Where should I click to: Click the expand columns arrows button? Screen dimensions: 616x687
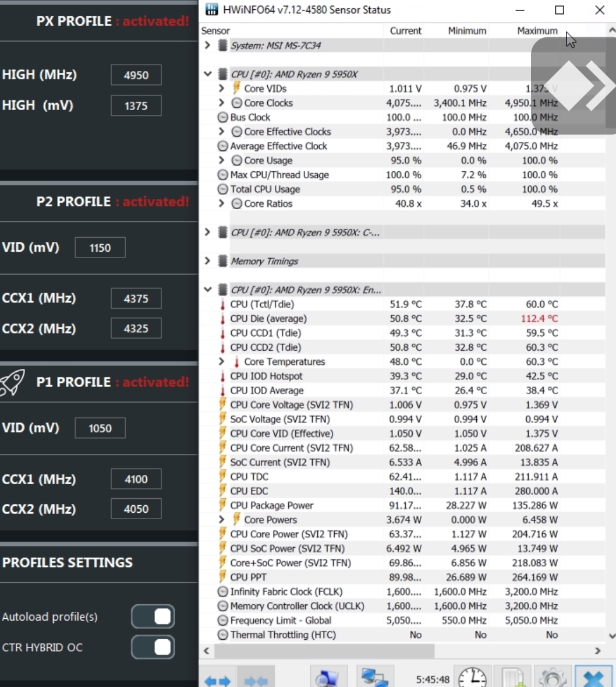click(218, 679)
